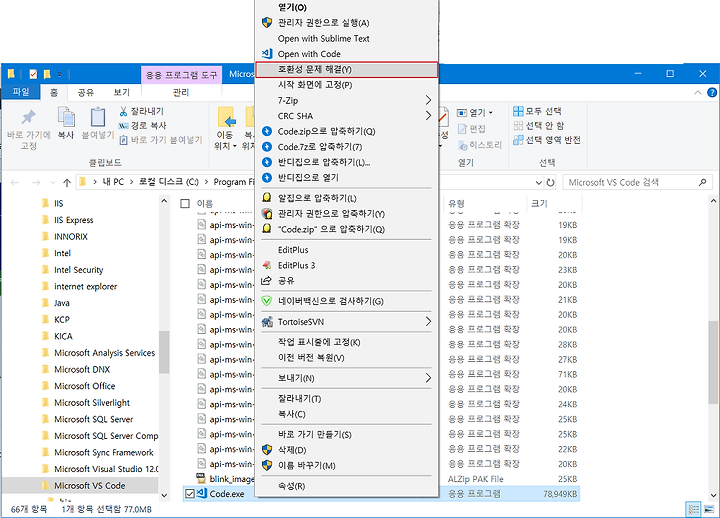Open the quick access toolbar dropdown
Viewport: 720px width, 518px height.
click(60, 74)
